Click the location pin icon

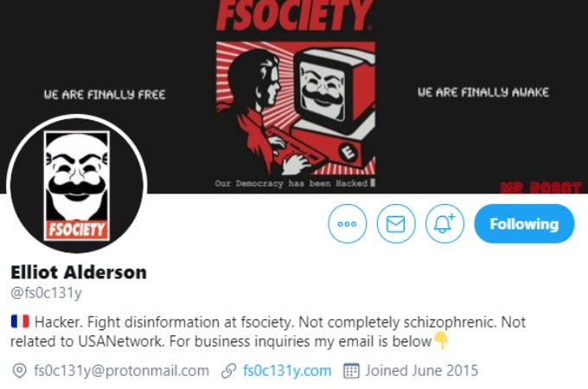pos(19,371)
